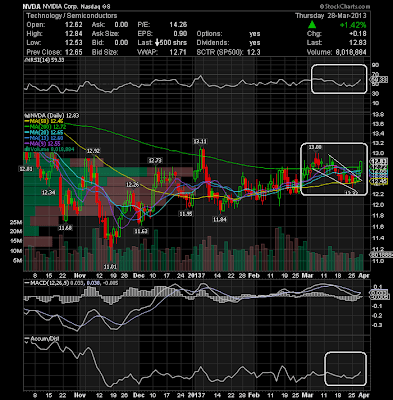Click the Technology / Semiconductors sector label
Image resolution: width=393 pixels, height=400 pixels.
(72, 16)
